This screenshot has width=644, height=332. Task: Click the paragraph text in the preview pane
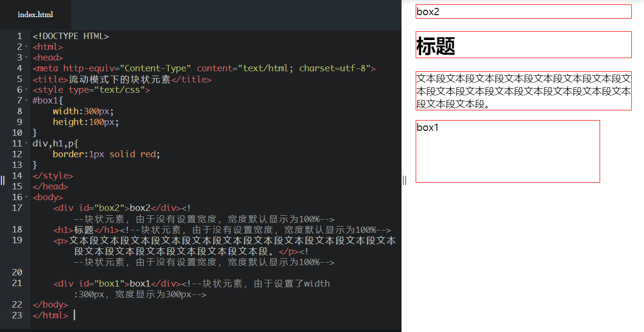tap(523, 91)
